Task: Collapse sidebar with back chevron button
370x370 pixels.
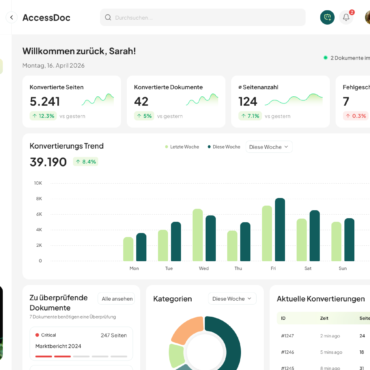Action: 12,17
